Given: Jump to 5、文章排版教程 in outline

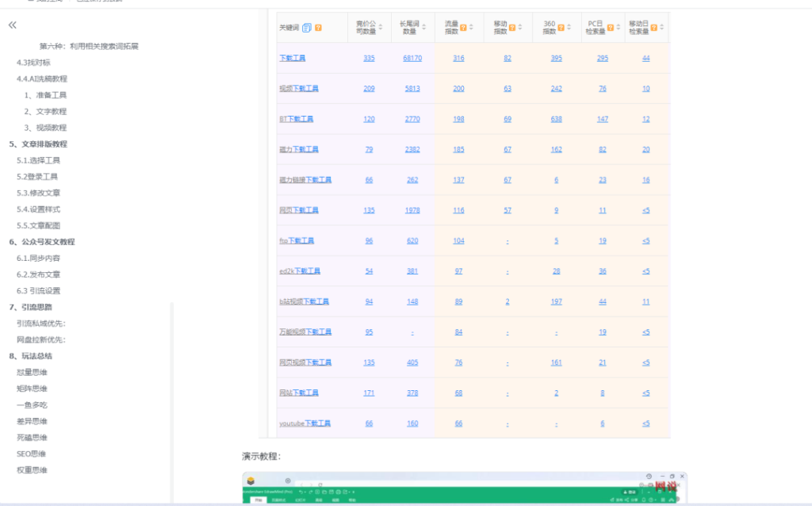Looking at the screenshot, I should click(x=38, y=144).
